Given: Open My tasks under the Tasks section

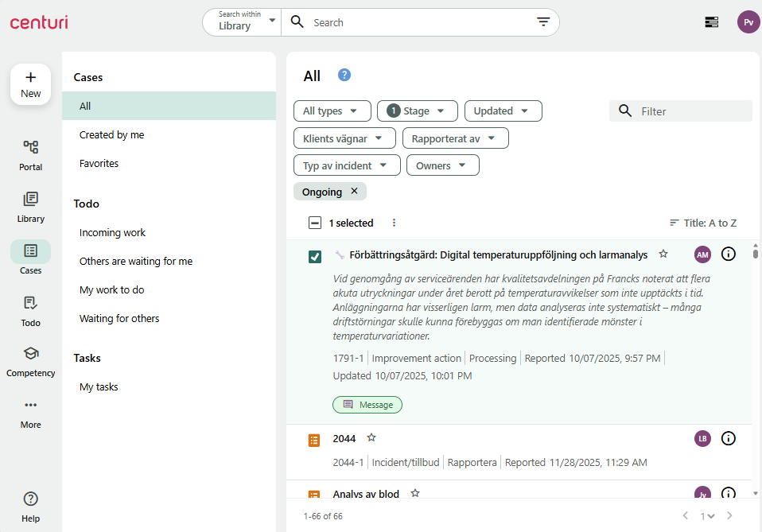Looking at the screenshot, I should [99, 386].
